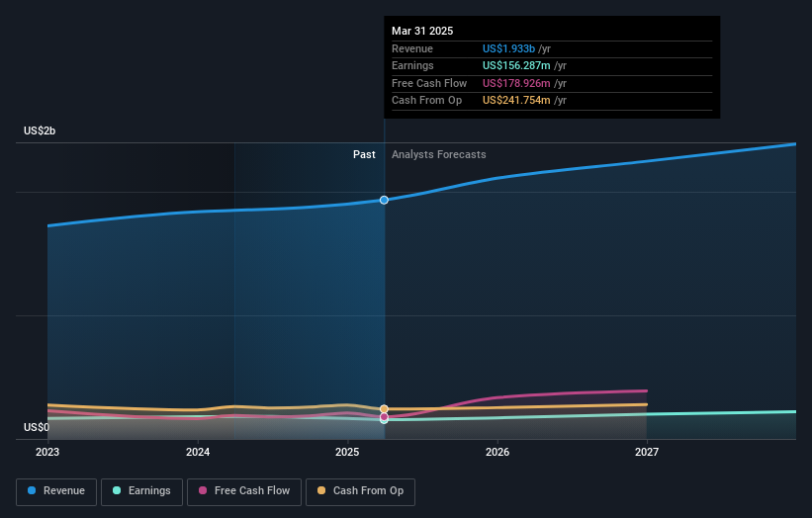Image resolution: width=812 pixels, height=518 pixels.
Task: Click the 2023 axis label
Action: [x=47, y=452]
